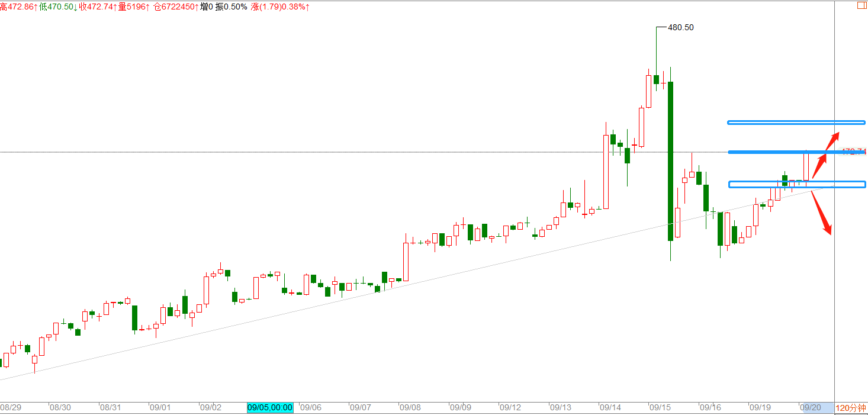The image size is (868, 415).
Task: Click the 09/16 date label
Action: click(x=711, y=408)
